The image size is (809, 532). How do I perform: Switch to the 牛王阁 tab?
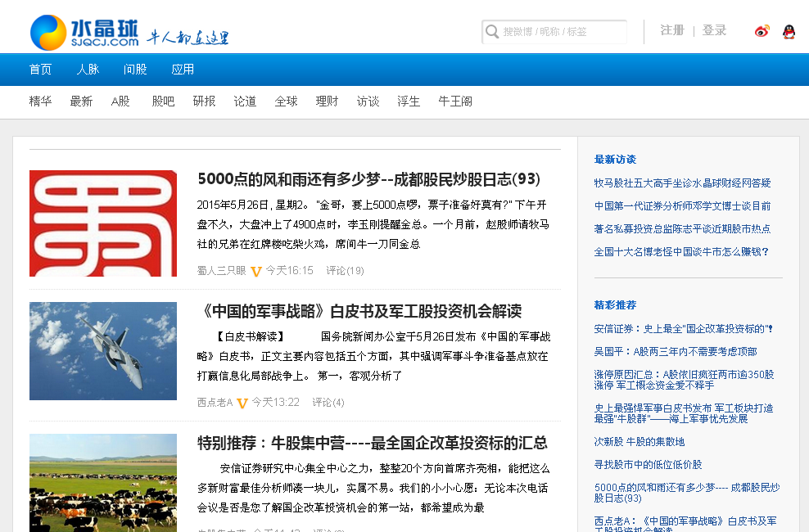[x=455, y=101]
